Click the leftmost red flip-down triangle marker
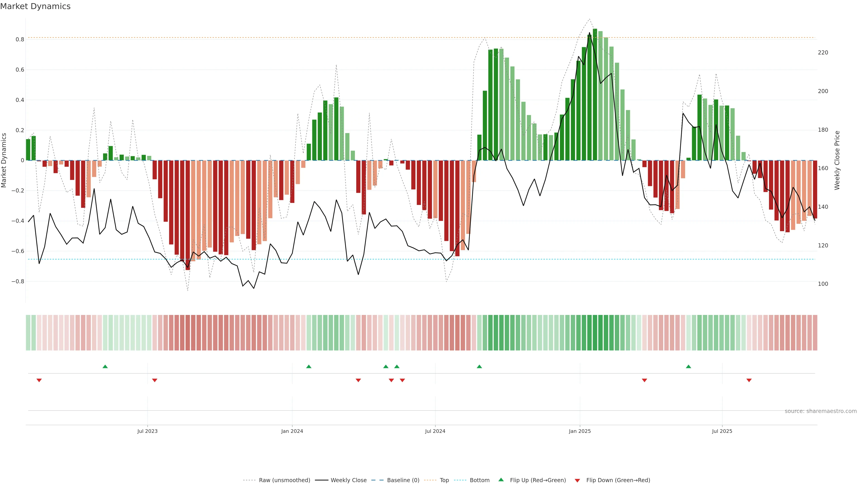 (x=39, y=380)
